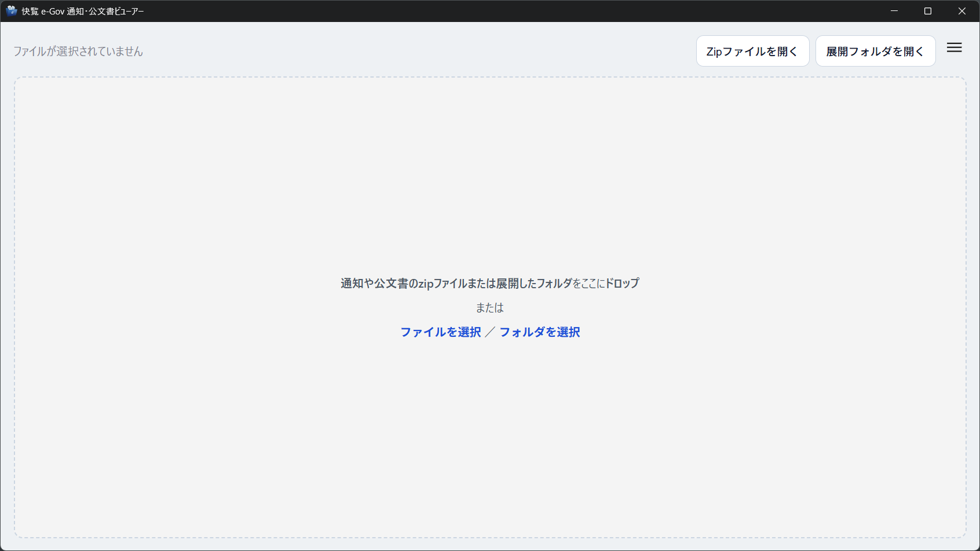
Task: Click the word 選択 in the file link
Action: click(x=469, y=332)
